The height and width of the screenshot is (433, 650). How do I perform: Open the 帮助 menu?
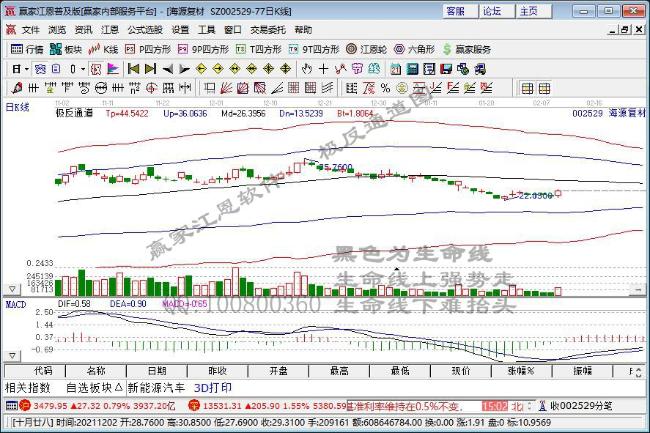pyautogui.click(x=303, y=30)
